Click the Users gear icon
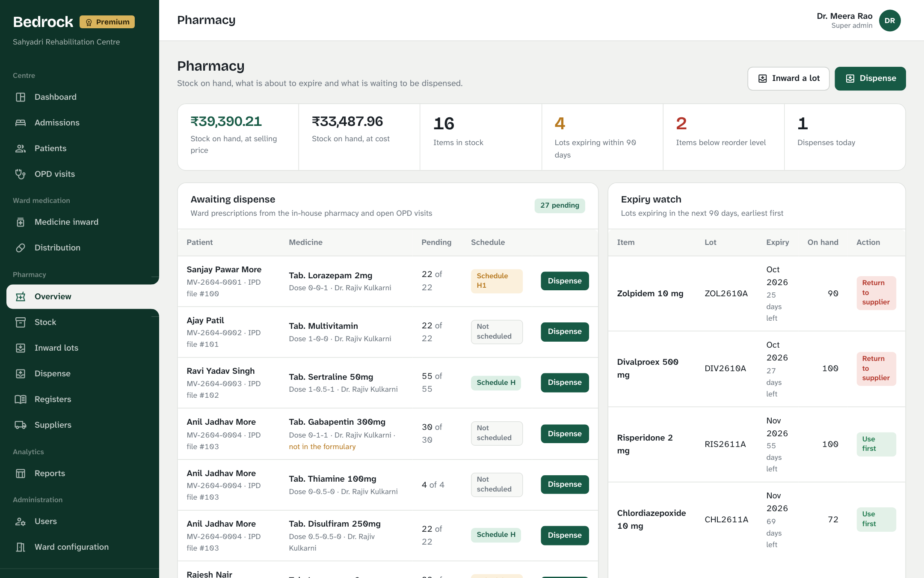Viewport: 924px width, 578px height. pos(21,521)
